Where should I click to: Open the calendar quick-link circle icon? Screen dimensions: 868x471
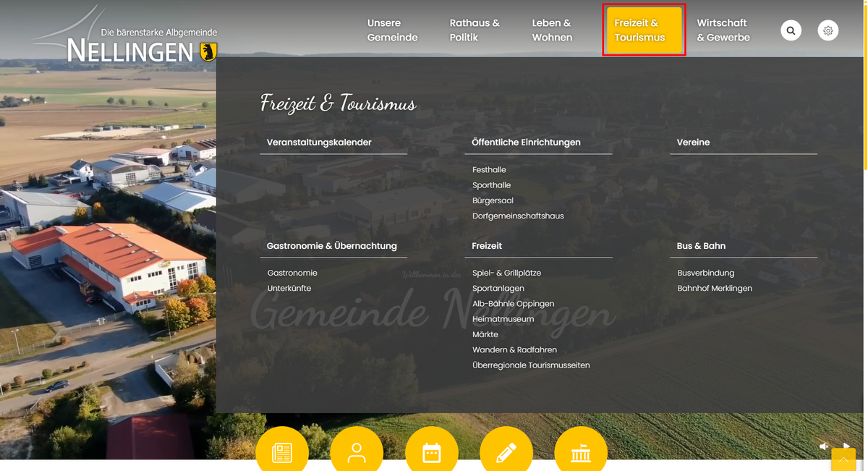coord(432,453)
